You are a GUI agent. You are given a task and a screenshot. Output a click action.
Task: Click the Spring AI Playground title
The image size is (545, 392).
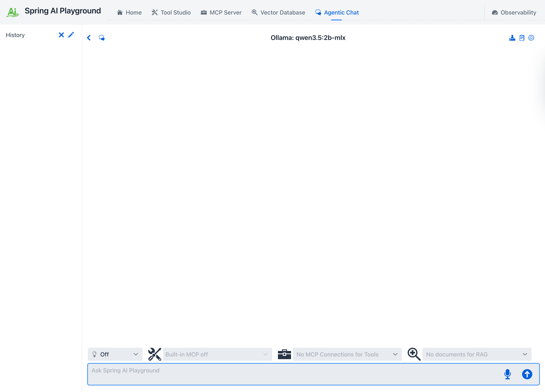63,11
